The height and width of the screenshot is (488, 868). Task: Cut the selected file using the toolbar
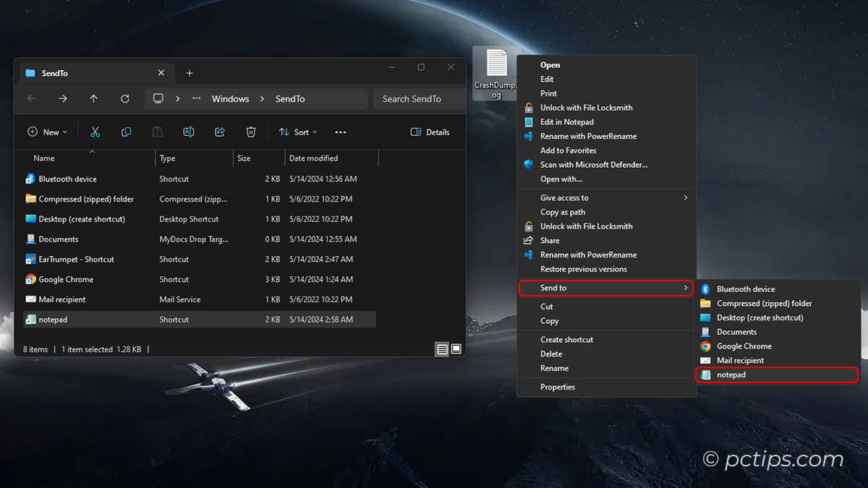click(x=95, y=132)
